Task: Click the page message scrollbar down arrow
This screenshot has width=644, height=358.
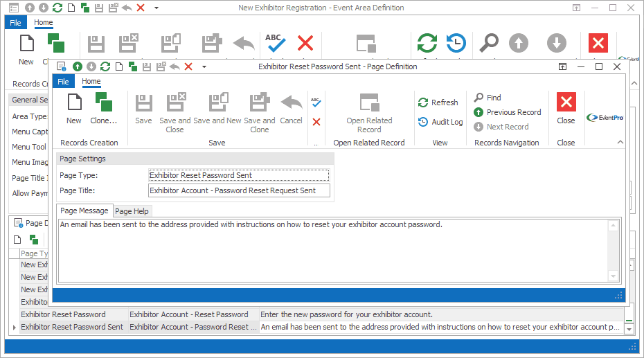Action: [x=614, y=276]
